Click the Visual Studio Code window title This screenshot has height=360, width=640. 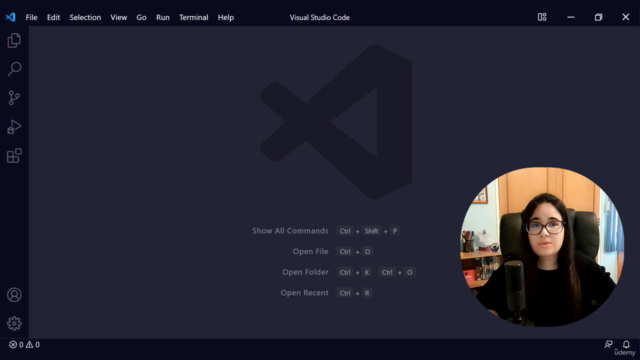[320, 17]
